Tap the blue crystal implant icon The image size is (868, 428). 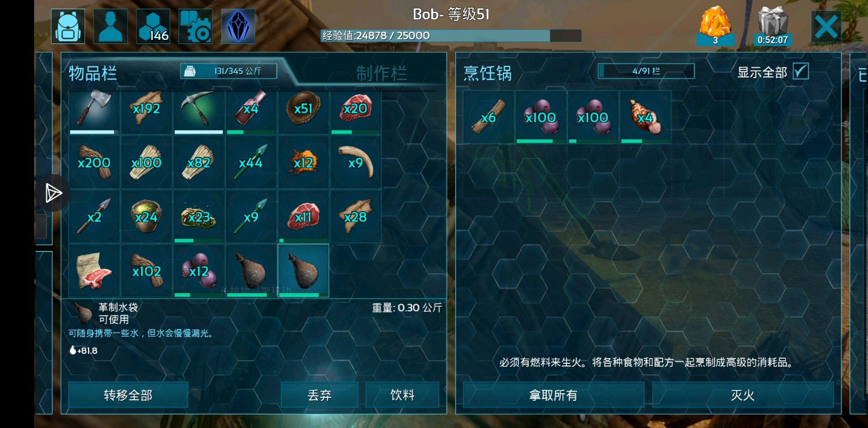[x=238, y=27]
